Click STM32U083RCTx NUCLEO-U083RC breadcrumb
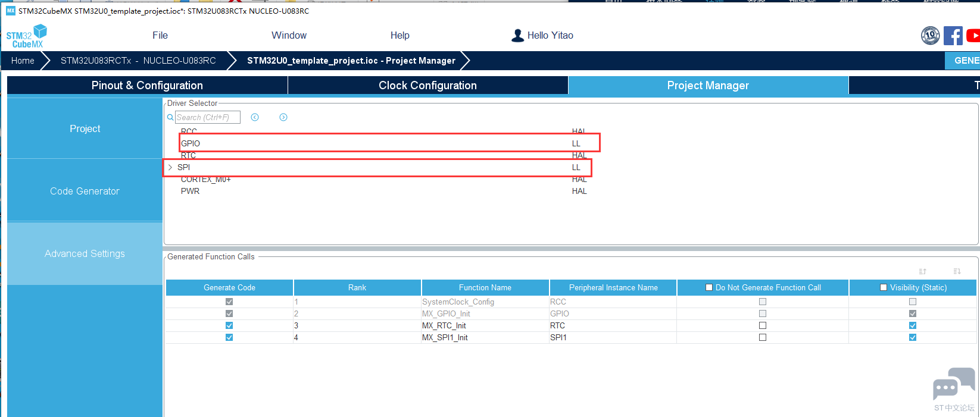 coord(138,61)
